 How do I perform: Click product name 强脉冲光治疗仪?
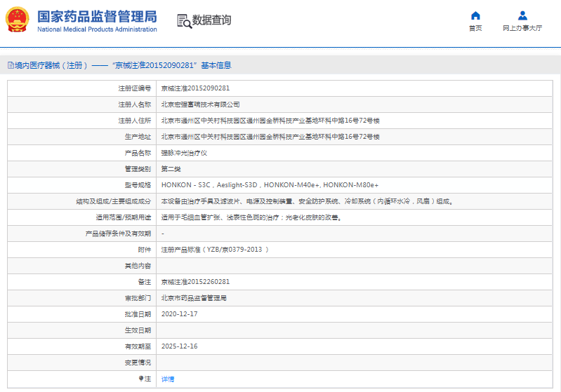point(184,153)
